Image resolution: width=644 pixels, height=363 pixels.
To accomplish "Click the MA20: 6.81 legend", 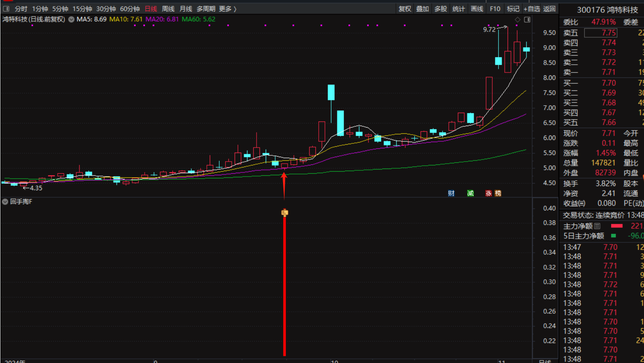I will tap(162, 19).
